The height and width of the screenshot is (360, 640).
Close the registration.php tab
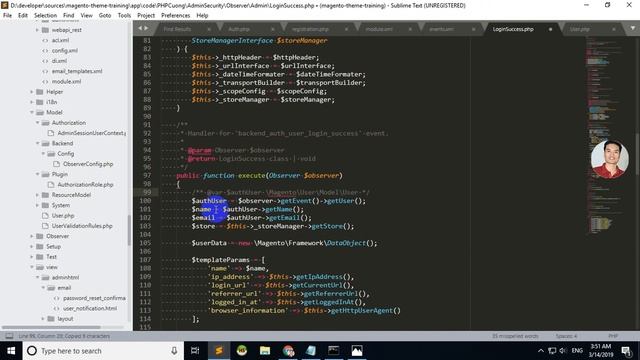[346, 29]
